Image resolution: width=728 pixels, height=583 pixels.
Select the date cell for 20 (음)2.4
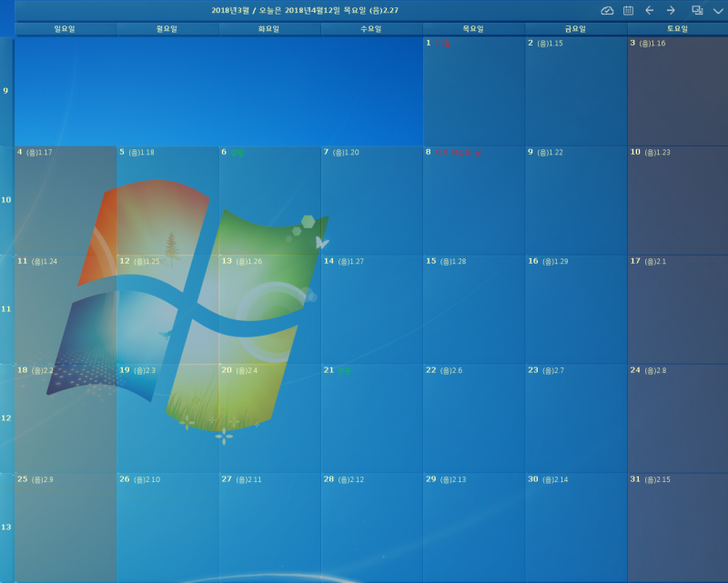269,418
